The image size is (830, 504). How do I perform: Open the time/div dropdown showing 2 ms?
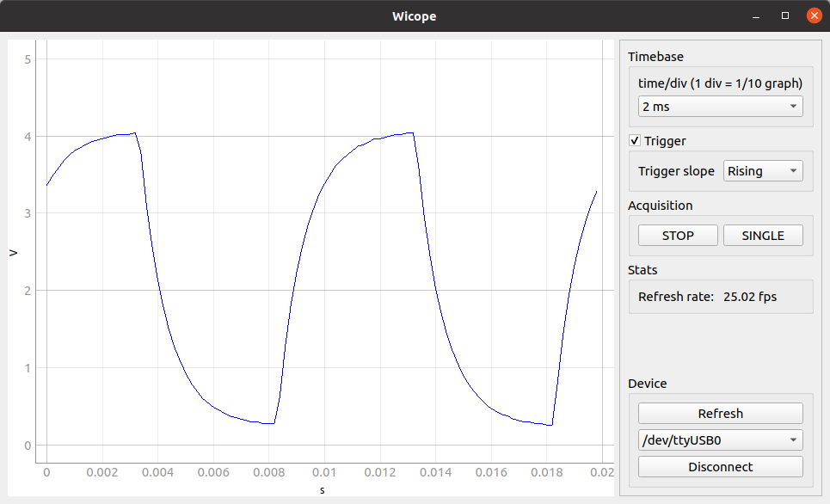click(x=720, y=107)
